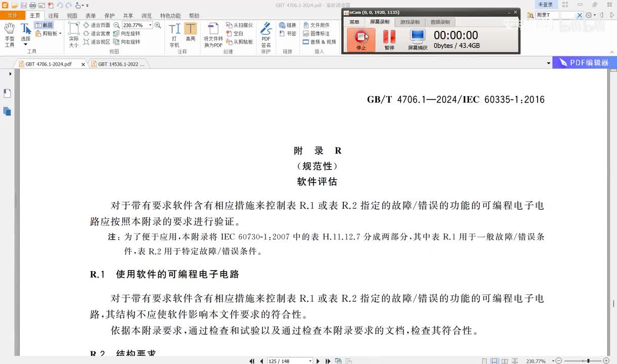Set view to Actual Size (实际大小)
The width and height of the screenshot is (617, 364).
74,35
